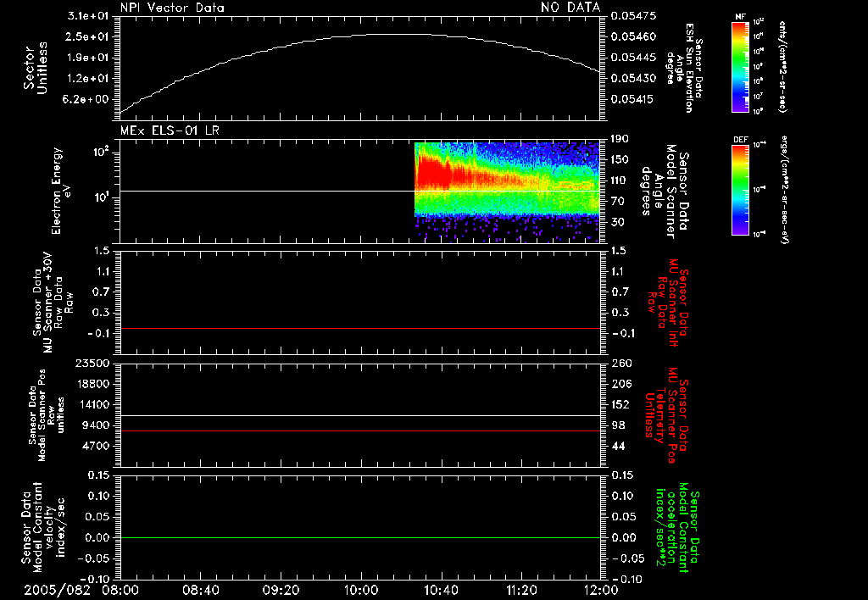Screen dimensions: 868x600
Task: Click the '2005/082' date label
Action: click(57, 590)
